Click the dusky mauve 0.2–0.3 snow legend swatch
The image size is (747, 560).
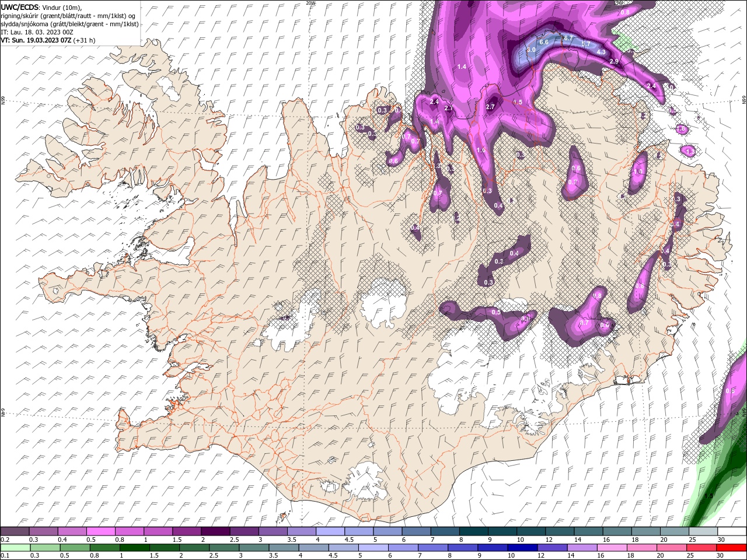point(15,531)
